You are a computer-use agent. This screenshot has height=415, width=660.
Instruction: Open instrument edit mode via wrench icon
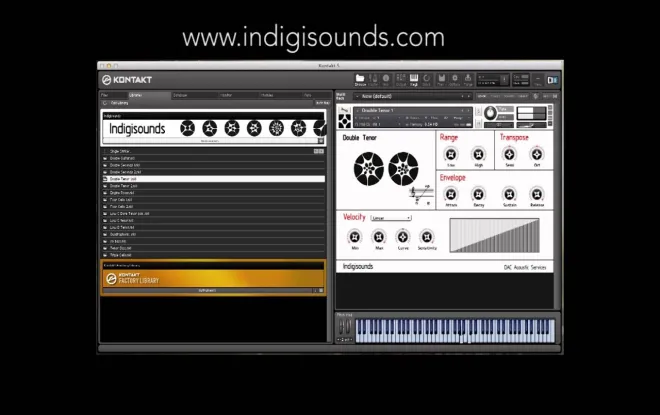345,109
